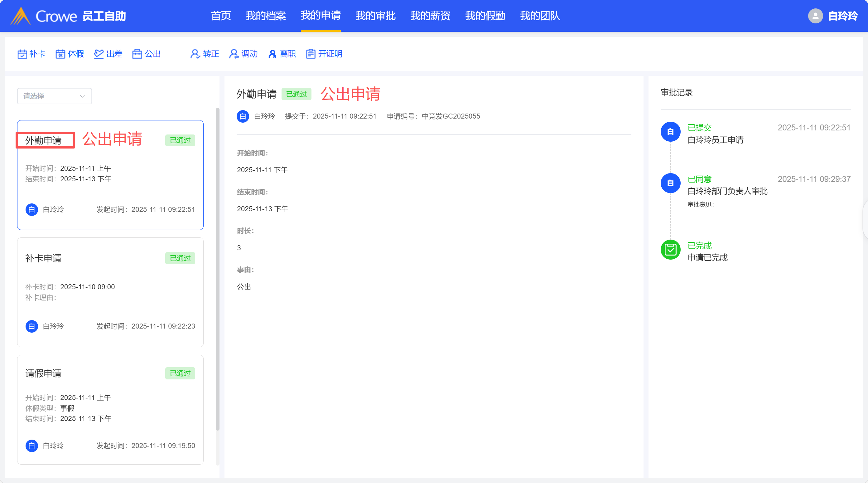The height and width of the screenshot is (483, 868).
Task: Select the 出差 business trip icon
Action: pos(99,54)
